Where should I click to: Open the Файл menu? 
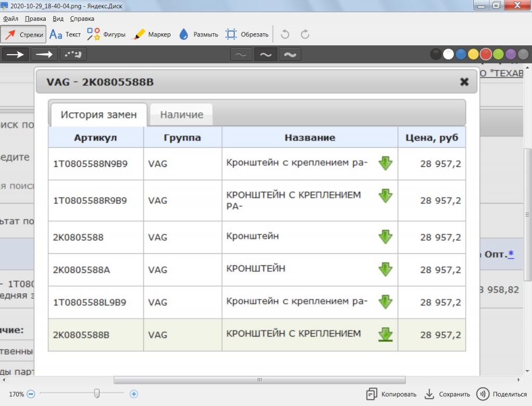pyautogui.click(x=10, y=19)
